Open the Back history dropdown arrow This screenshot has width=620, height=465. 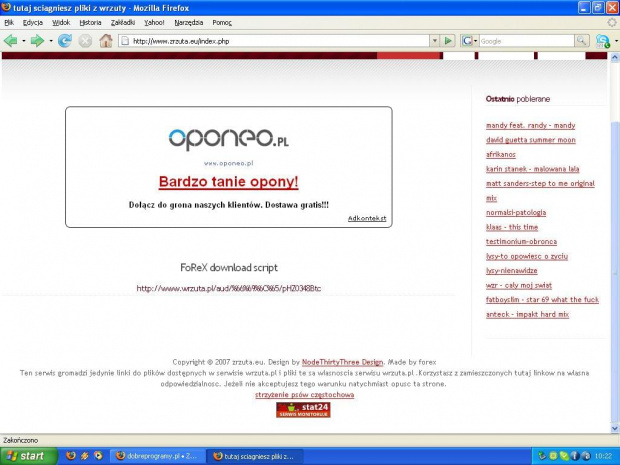pos(24,41)
